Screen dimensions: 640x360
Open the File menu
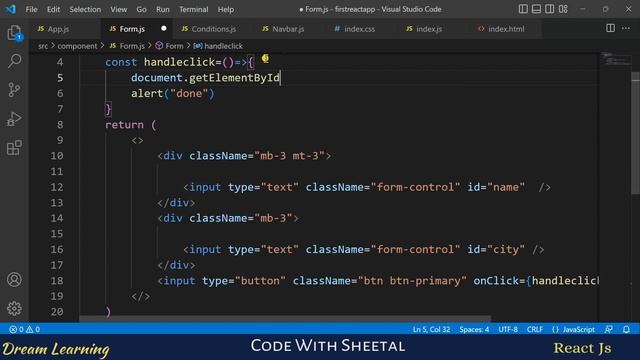pos(31,9)
